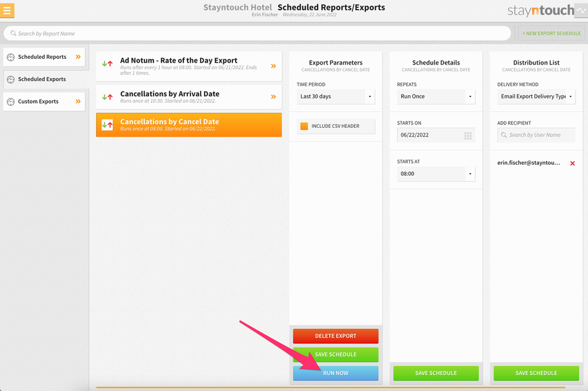Click the Stayntouch Hotel title

pyautogui.click(x=237, y=8)
